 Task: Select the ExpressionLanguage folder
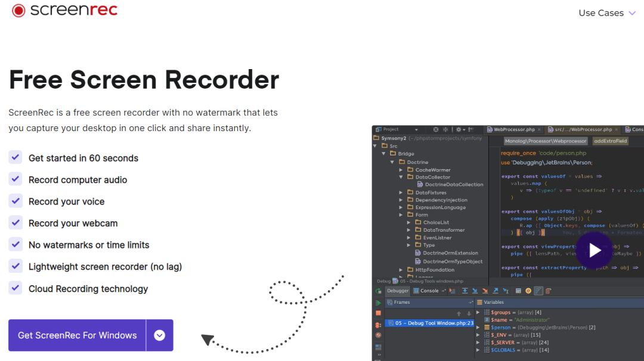pyautogui.click(x=436, y=207)
